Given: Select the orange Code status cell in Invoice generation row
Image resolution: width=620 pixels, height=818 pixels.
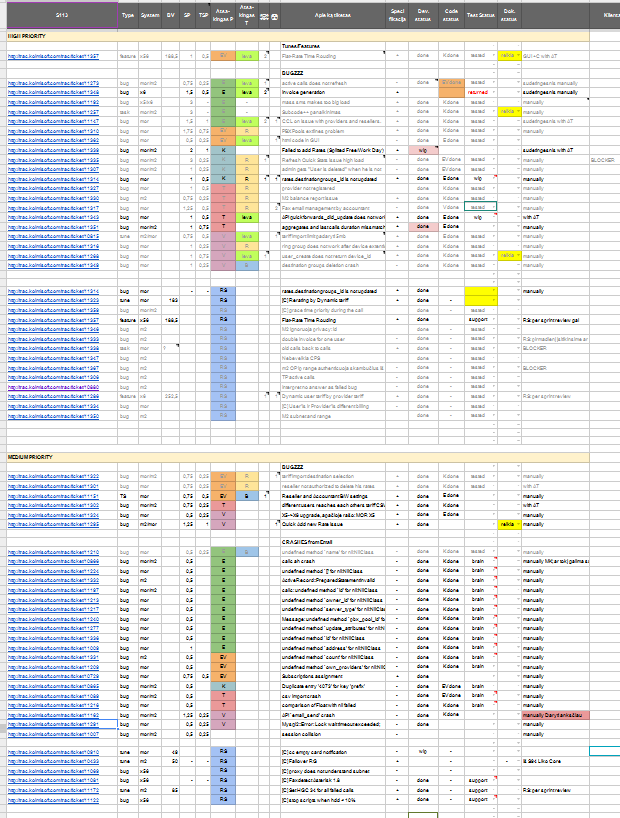Looking at the screenshot, I should (451, 92).
